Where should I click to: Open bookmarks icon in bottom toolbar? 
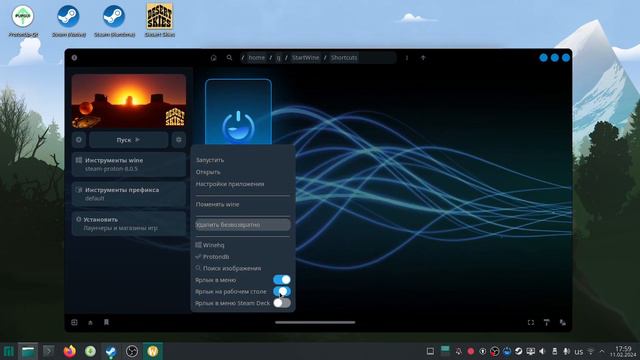[107, 322]
